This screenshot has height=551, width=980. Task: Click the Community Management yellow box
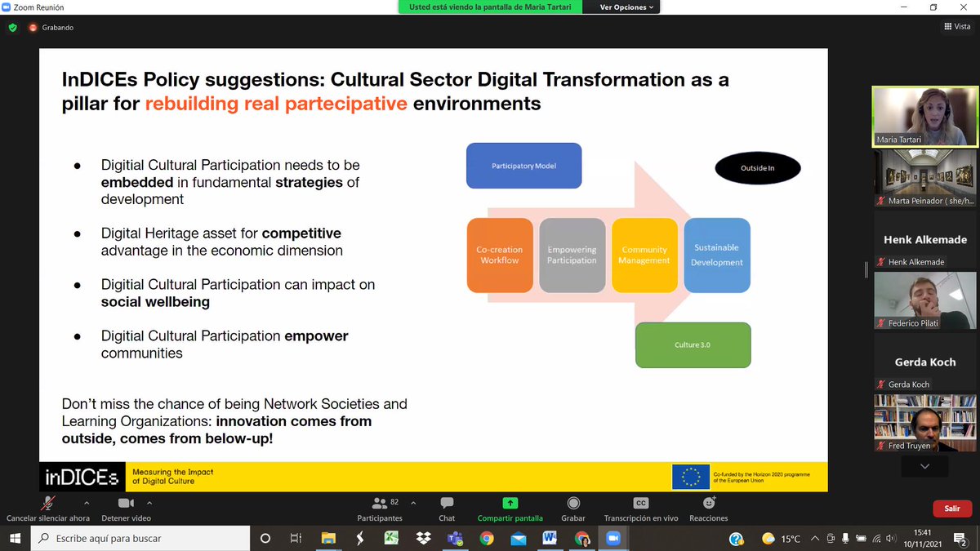click(x=644, y=255)
